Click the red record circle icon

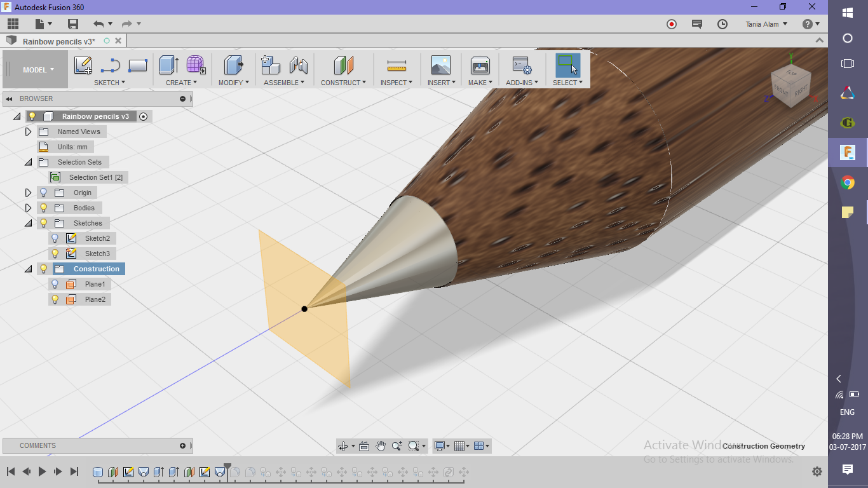672,24
